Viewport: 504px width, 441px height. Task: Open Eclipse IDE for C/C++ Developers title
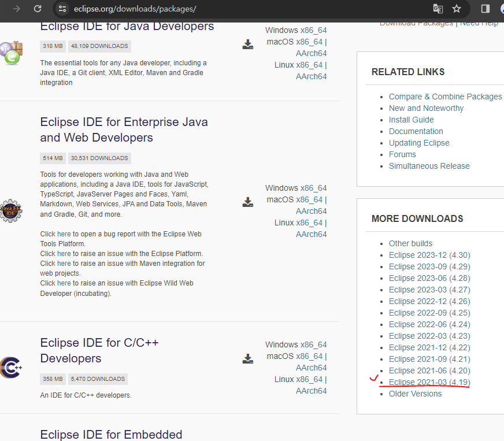click(99, 350)
